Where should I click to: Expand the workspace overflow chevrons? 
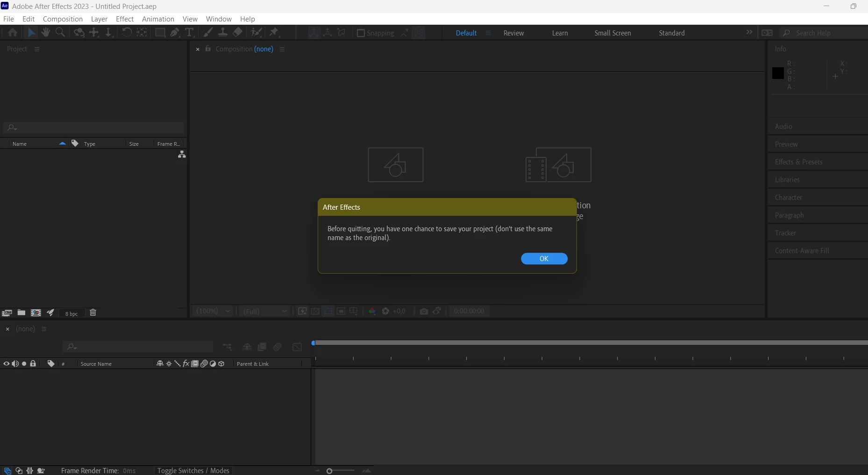[749, 32]
